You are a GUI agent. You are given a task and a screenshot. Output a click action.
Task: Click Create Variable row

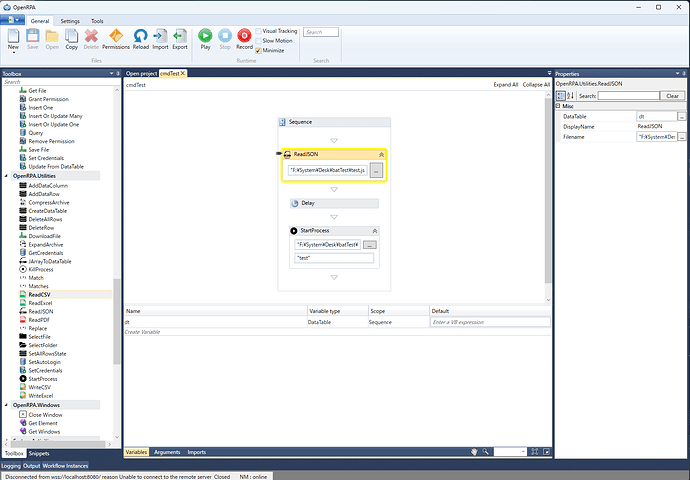pyautogui.click(x=338, y=332)
